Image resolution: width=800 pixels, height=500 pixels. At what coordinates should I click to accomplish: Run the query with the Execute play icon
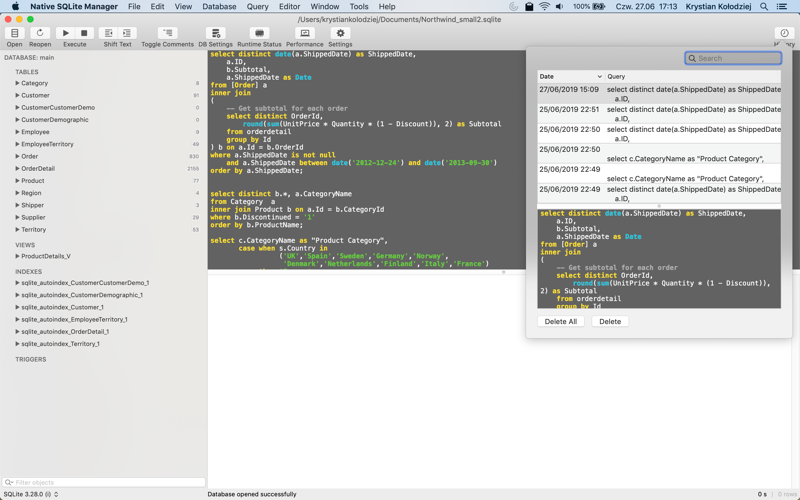click(x=66, y=34)
